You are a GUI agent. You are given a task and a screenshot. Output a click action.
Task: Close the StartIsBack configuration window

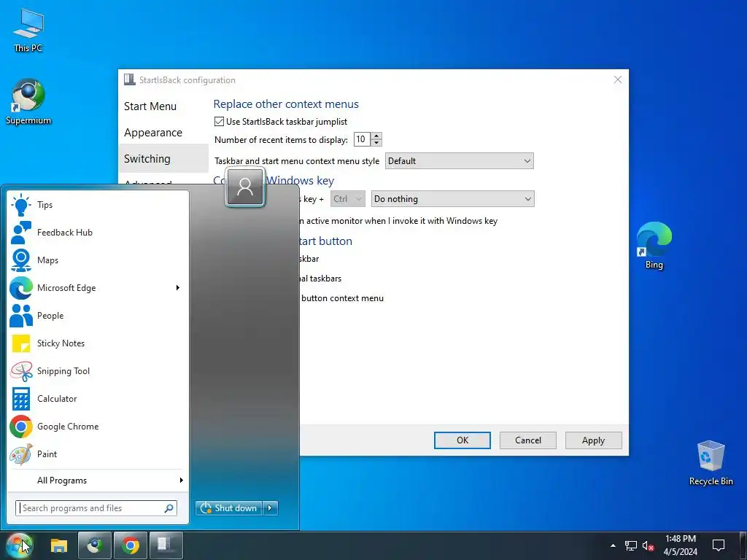tap(617, 79)
